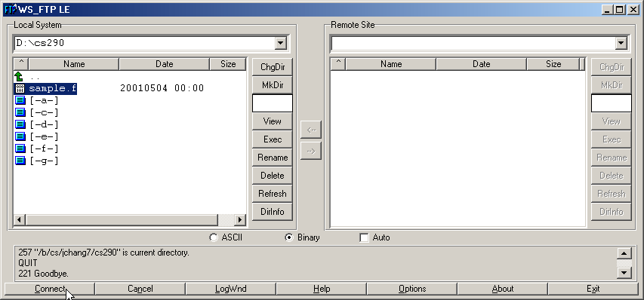Select Binary transfer mode

(288, 237)
